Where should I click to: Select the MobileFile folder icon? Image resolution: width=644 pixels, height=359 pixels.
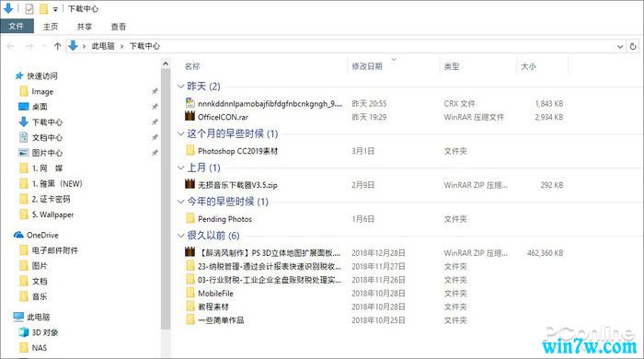pyautogui.click(x=190, y=293)
